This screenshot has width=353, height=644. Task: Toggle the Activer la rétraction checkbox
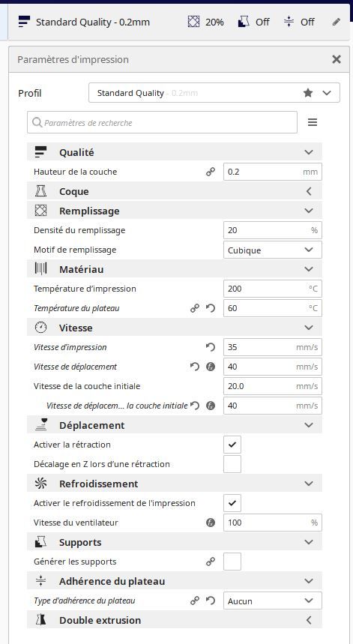click(232, 445)
